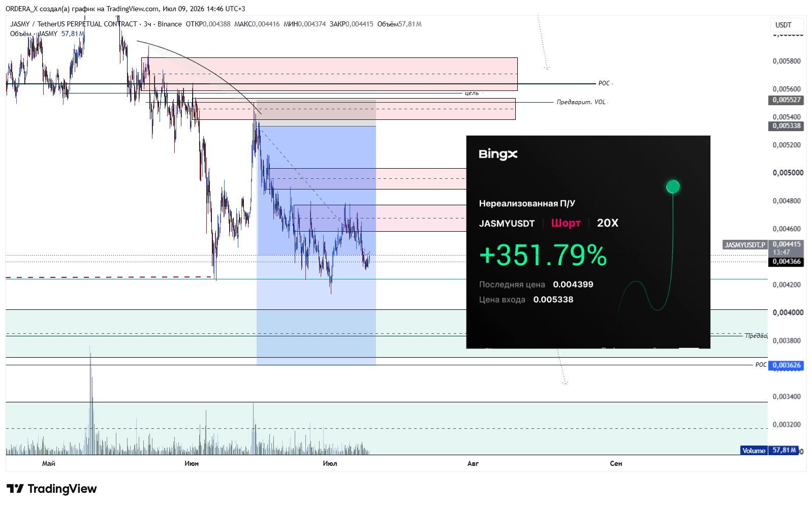The image size is (812, 506).
Task: Click the ОТКР0,004388 open value in header
Action: click(208, 24)
